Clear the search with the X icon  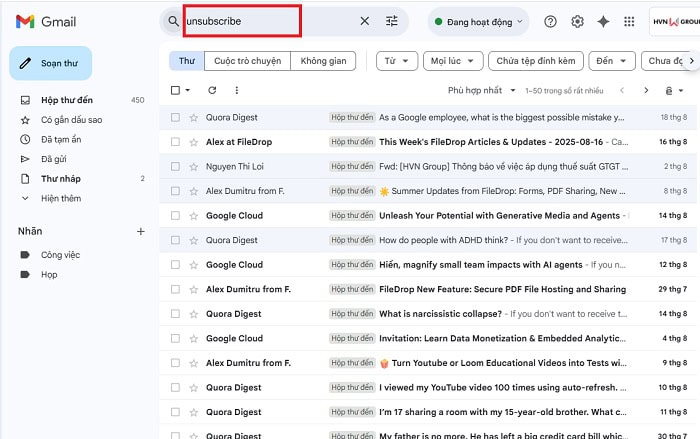tap(364, 21)
